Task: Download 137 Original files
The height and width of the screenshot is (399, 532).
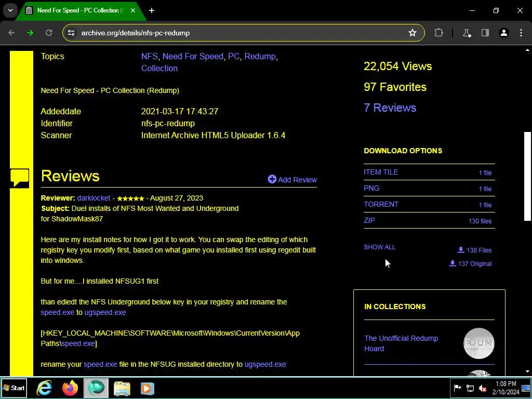Action: point(470,263)
